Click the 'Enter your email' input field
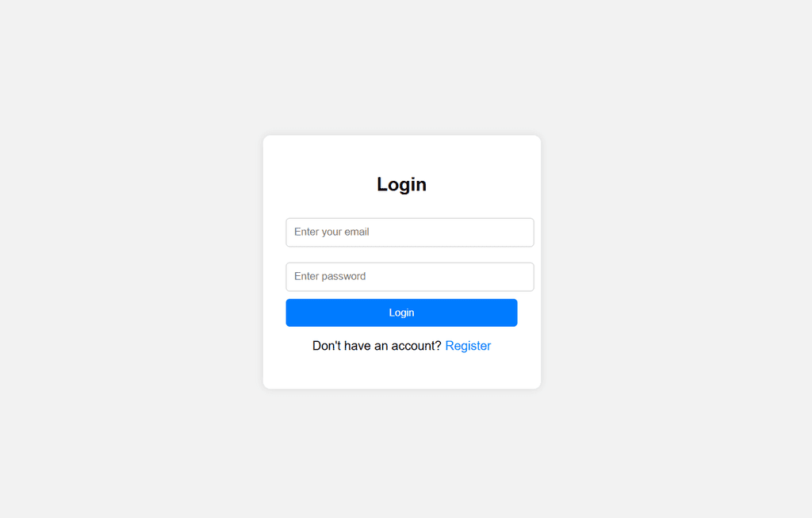This screenshot has height=518, width=812. pyautogui.click(x=410, y=232)
